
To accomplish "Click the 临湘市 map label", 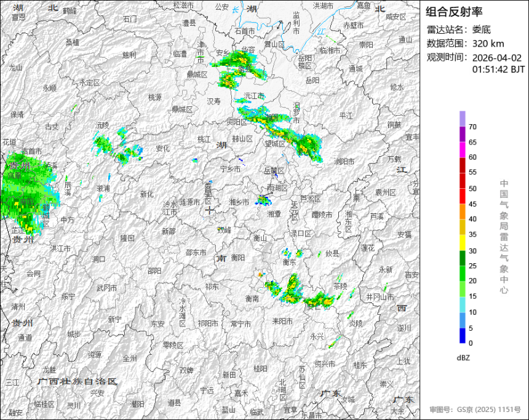I will [x=330, y=50].
